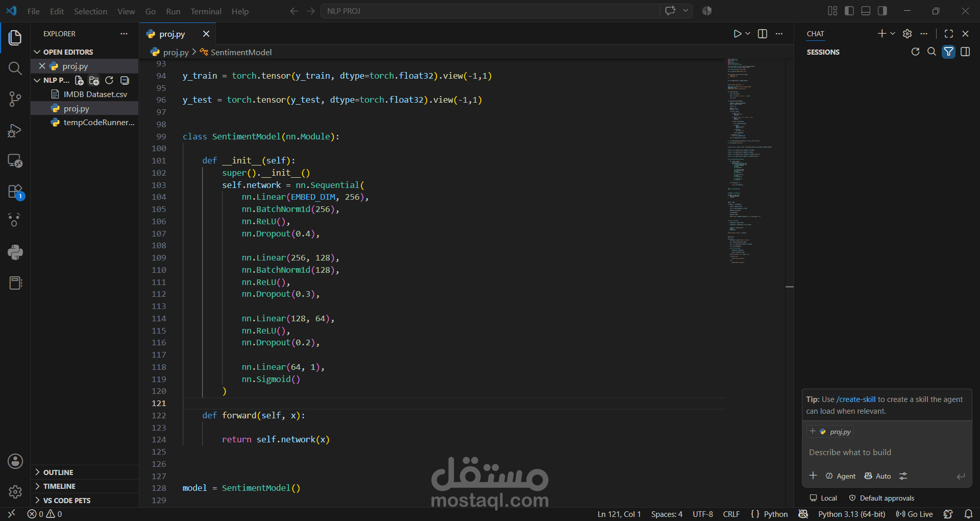Collapse all folders in Explorer
980x521 pixels.
125,80
